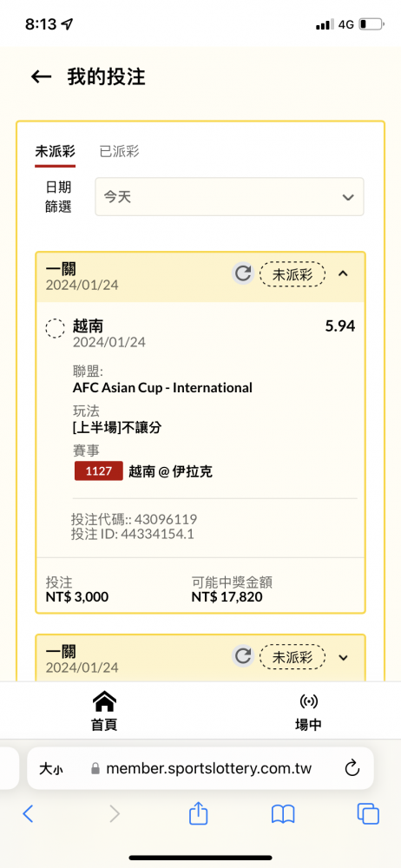Image resolution: width=401 pixels, height=868 pixels.
Task: Tap the back arrow beside 我的投注
Action: (41, 77)
